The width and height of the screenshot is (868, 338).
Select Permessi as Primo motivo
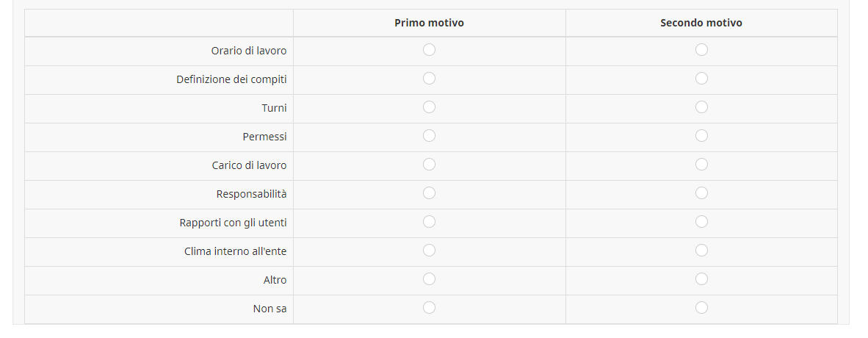[430, 136]
